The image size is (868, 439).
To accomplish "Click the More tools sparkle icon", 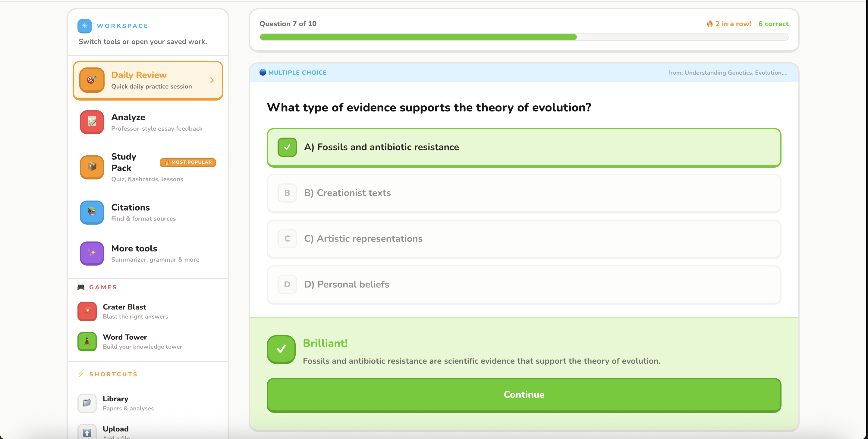I will click(92, 253).
